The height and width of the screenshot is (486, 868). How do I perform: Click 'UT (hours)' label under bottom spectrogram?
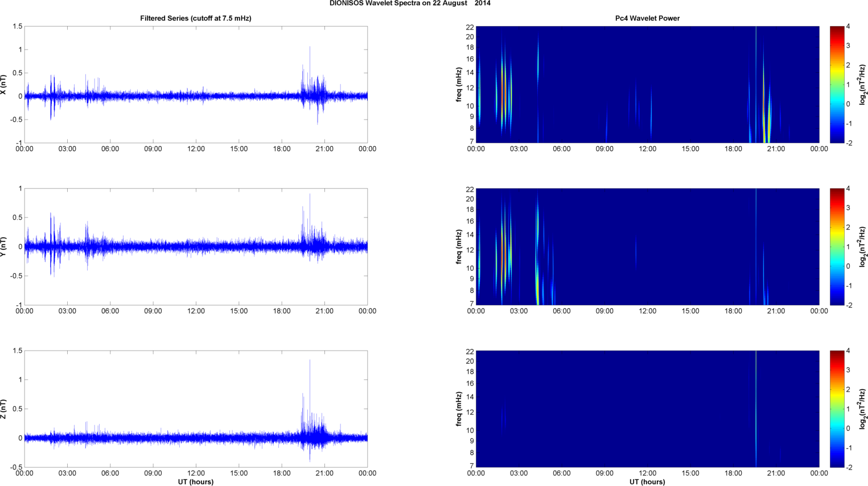(x=647, y=481)
